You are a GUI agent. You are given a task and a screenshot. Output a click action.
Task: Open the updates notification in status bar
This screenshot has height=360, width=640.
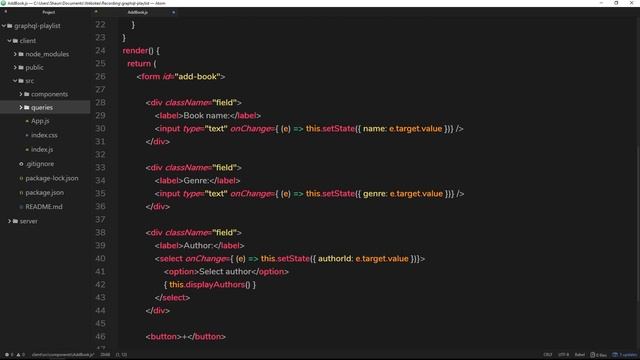pos(624,355)
